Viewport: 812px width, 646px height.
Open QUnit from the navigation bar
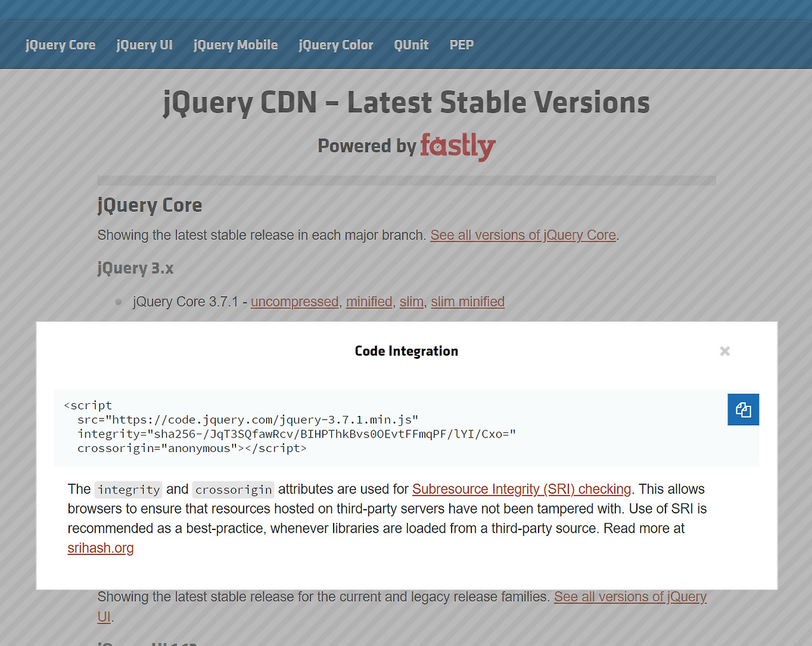(x=411, y=45)
